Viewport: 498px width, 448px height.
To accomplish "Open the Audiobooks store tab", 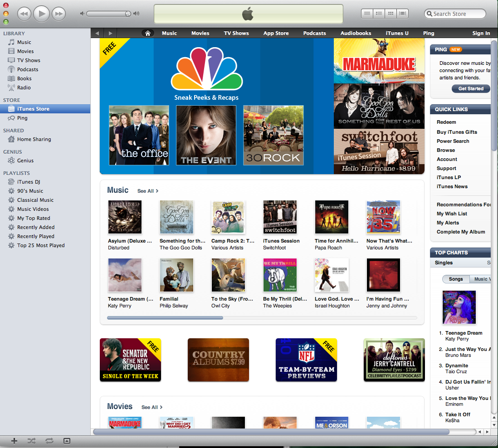I will (356, 33).
